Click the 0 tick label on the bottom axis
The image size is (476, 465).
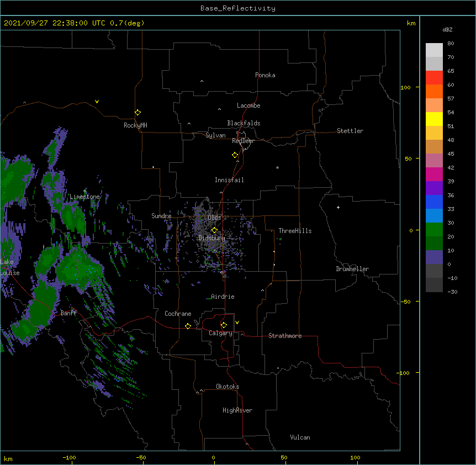(213, 457)
